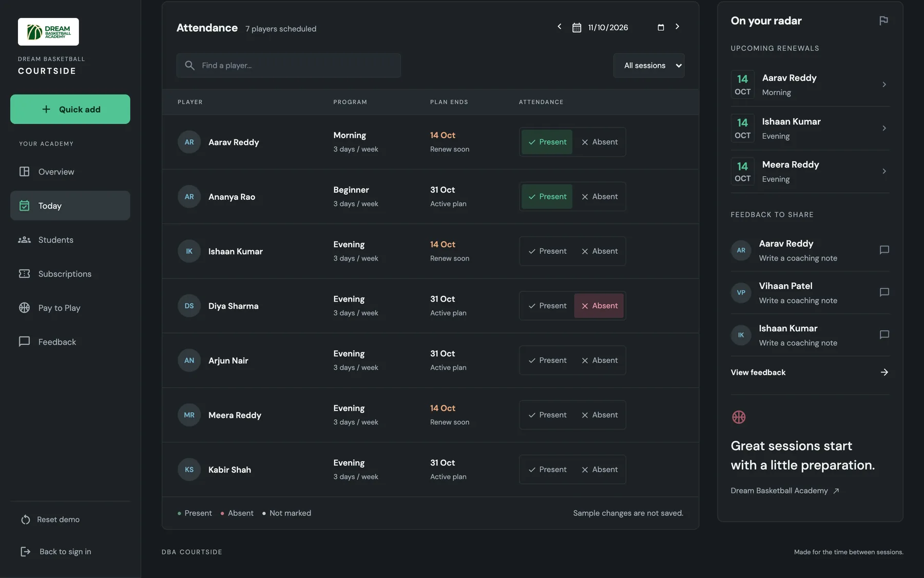Click the Quick add button
This screenshot has width=924, height=578.
pos(70,109)
